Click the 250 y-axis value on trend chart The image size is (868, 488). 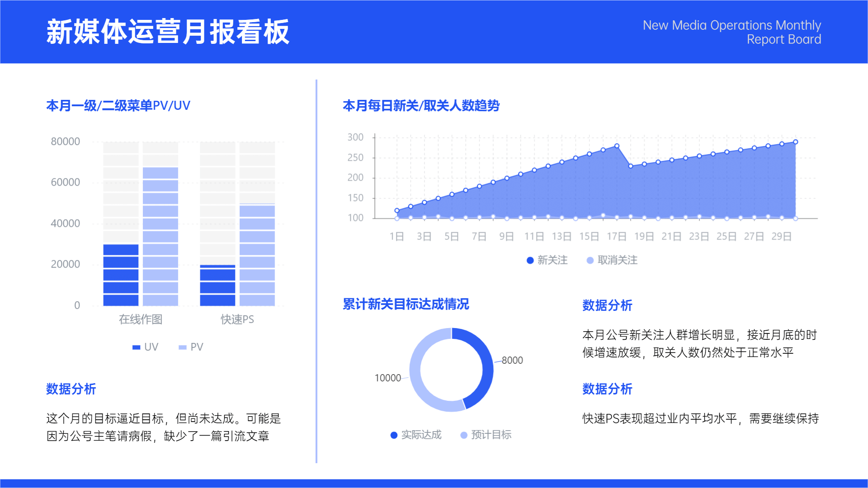click(355, 158)
